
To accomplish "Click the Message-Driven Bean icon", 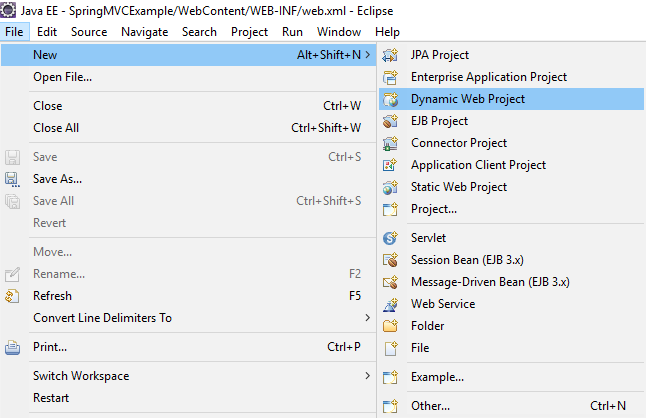I will click(x=390, y=282).
